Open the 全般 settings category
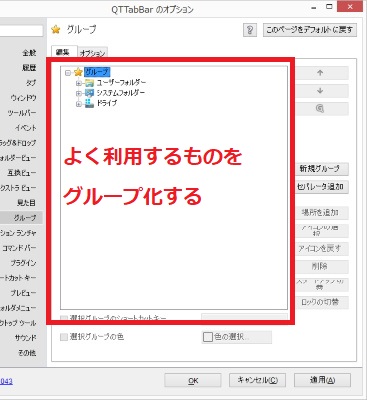This screenshot has width=367, height=400. click(29, 53)
